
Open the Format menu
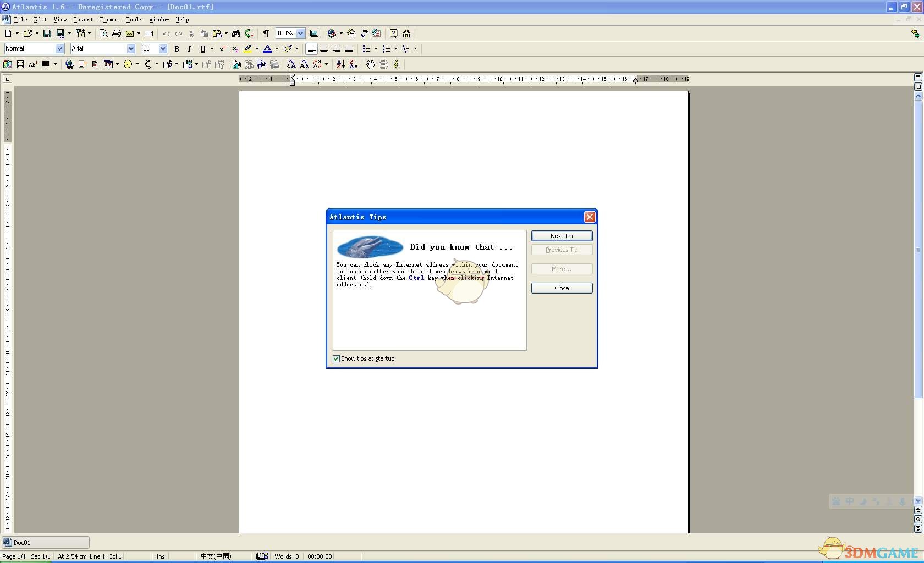click(109, 19)
